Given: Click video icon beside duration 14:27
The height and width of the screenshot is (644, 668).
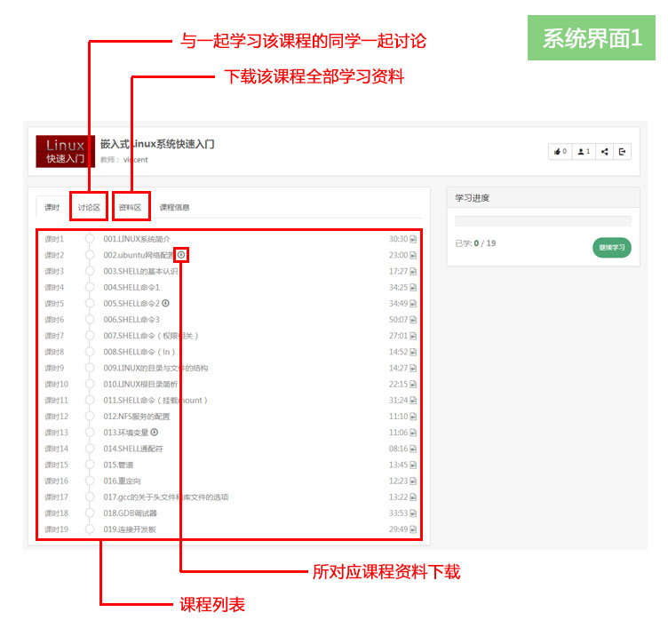Looking at the screenshot, I should (x=413, y=368).
